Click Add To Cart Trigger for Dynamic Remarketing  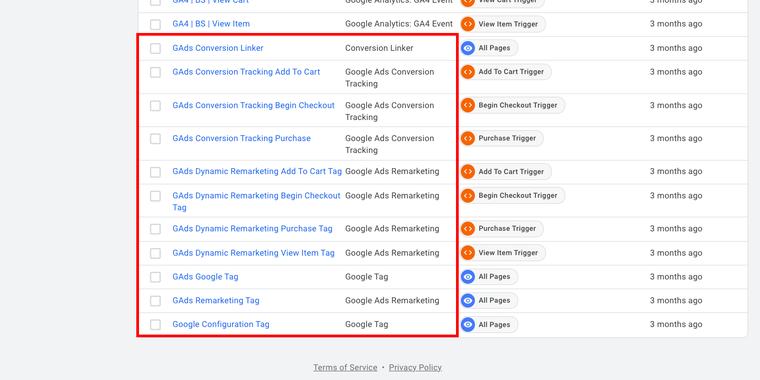click(x=506, y=172)
